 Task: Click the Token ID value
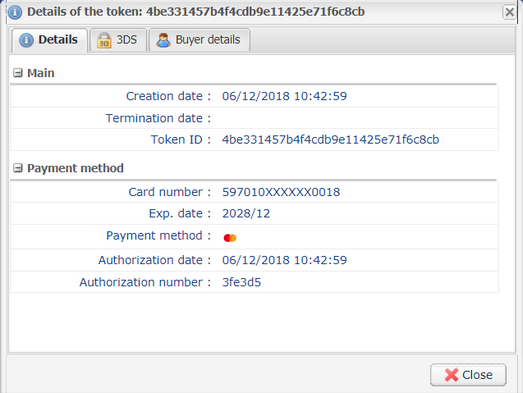331,139
